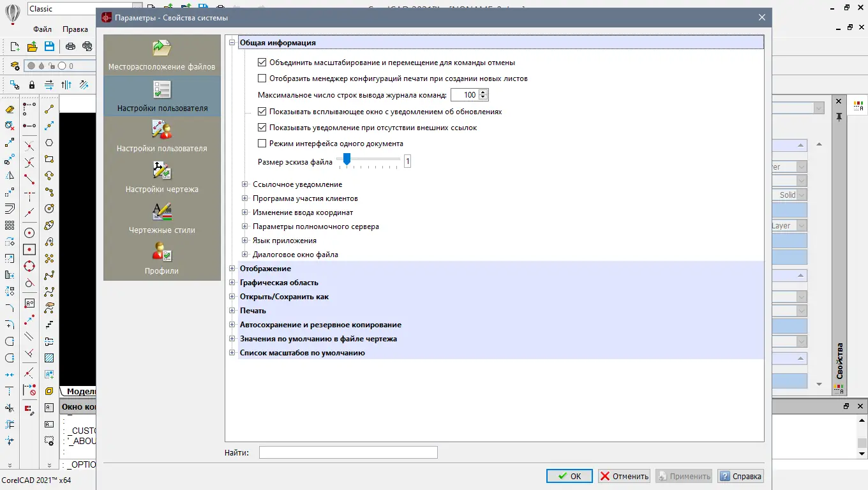Open the 'Настройки чертежа' settings page

click(162, 178)
